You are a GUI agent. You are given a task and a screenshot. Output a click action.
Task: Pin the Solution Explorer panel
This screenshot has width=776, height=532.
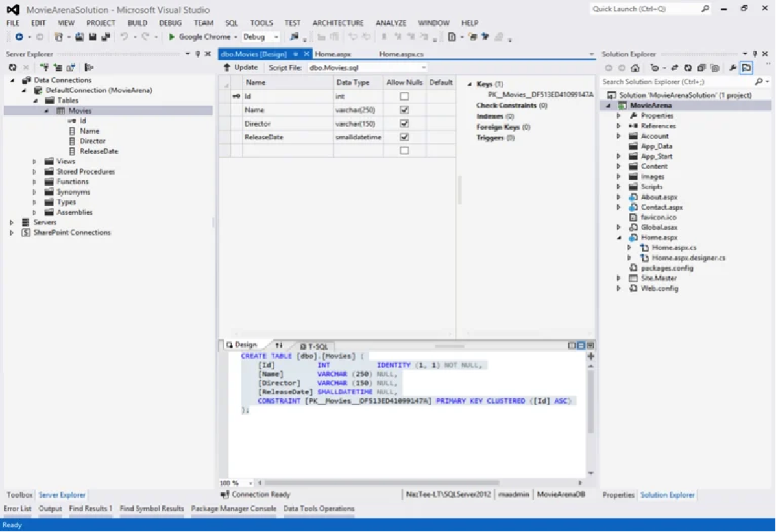[x=755, y=53]
